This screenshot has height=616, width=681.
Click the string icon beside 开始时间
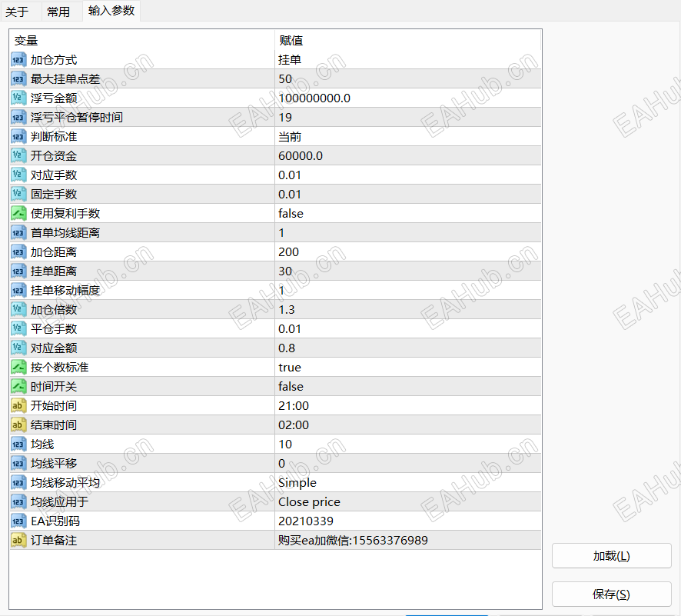pos(18,405)
